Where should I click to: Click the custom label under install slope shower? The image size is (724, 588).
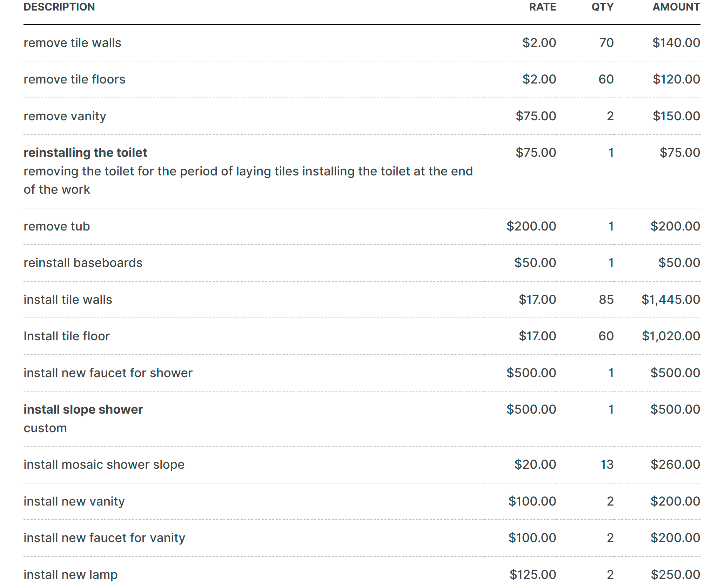click(45, 427)
